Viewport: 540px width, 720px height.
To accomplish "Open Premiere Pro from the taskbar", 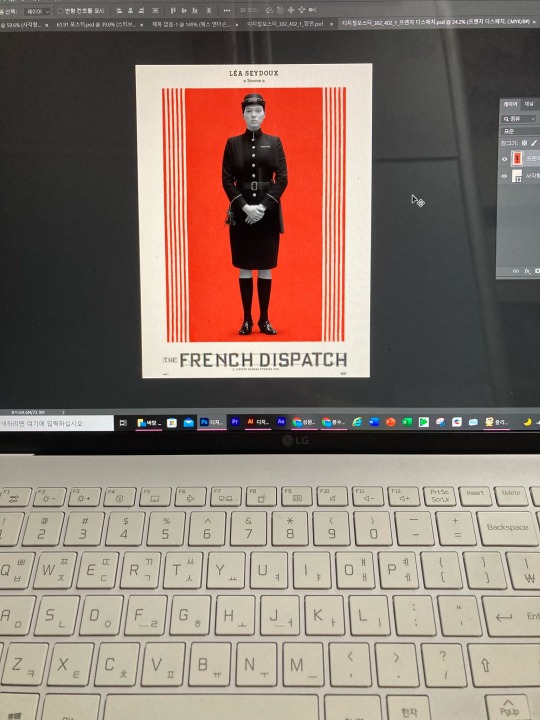I will tap(235, 422).
